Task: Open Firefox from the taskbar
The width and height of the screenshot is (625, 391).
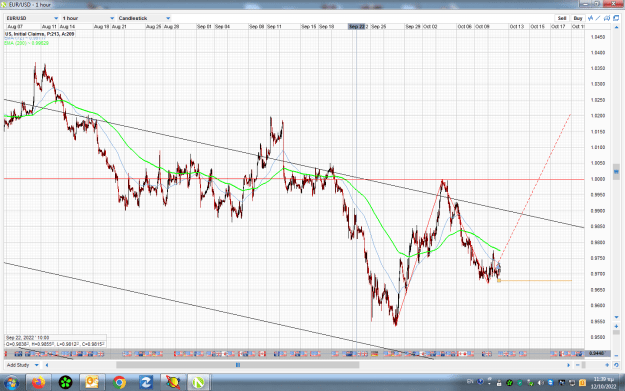Action: (38, 383)
